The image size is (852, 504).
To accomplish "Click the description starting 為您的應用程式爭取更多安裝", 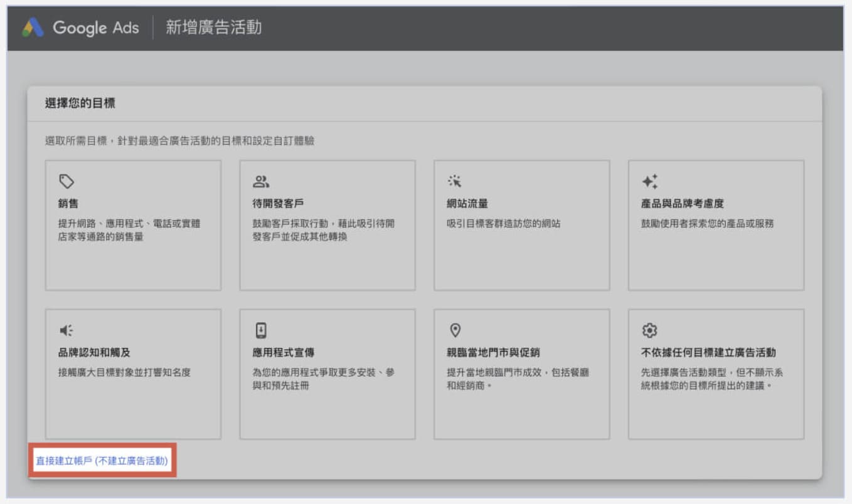I will coord(324,379).
